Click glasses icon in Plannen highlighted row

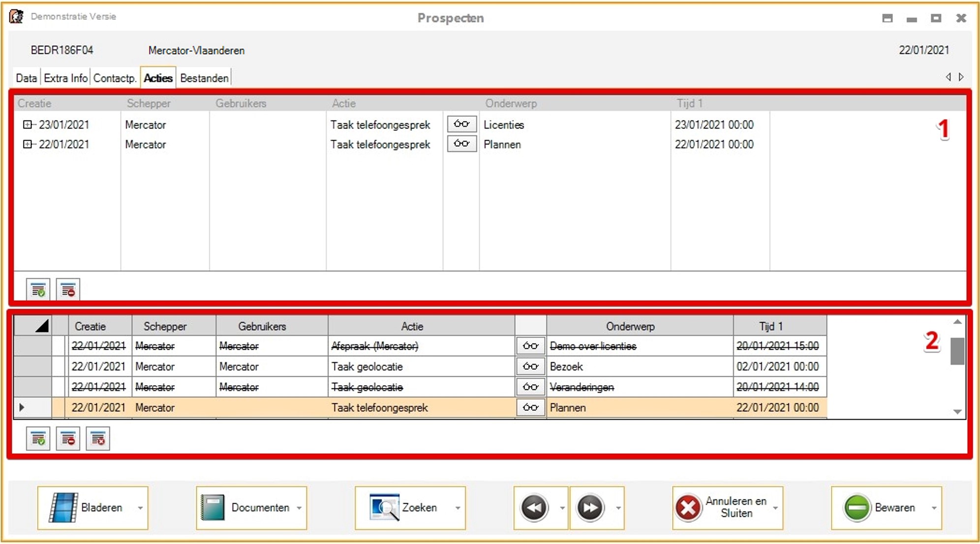point(530,407)
